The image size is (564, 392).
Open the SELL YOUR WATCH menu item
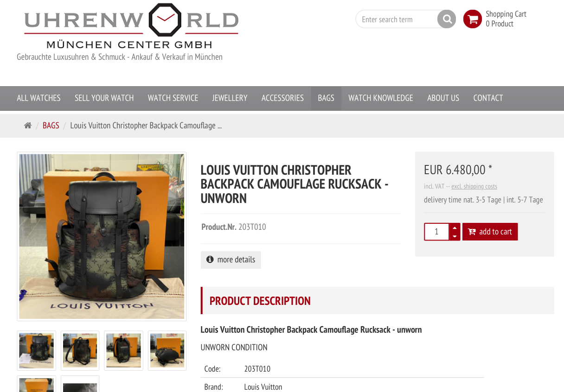(104, 98)
